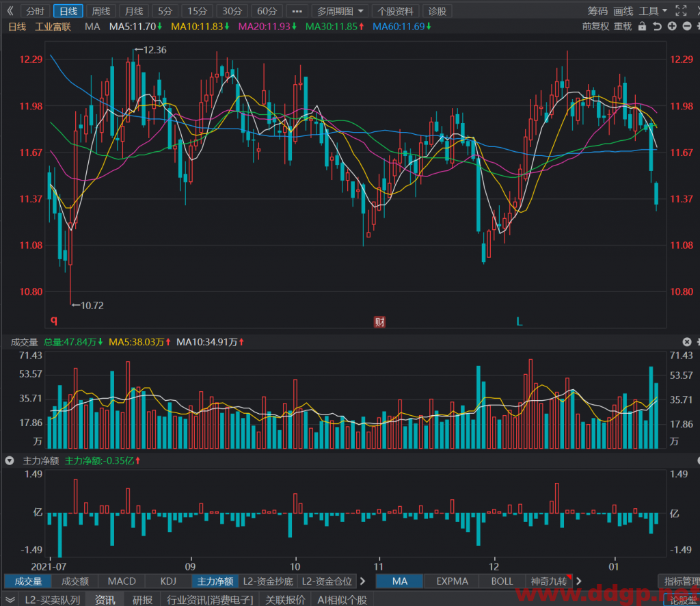Click the MA indicator label in header
700x606 pixels.
(x=92, y=27)
